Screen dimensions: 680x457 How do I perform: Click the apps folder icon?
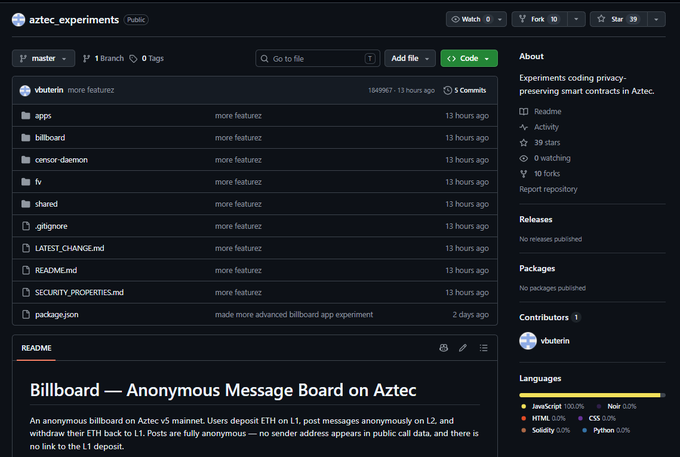tap(26, 115)
